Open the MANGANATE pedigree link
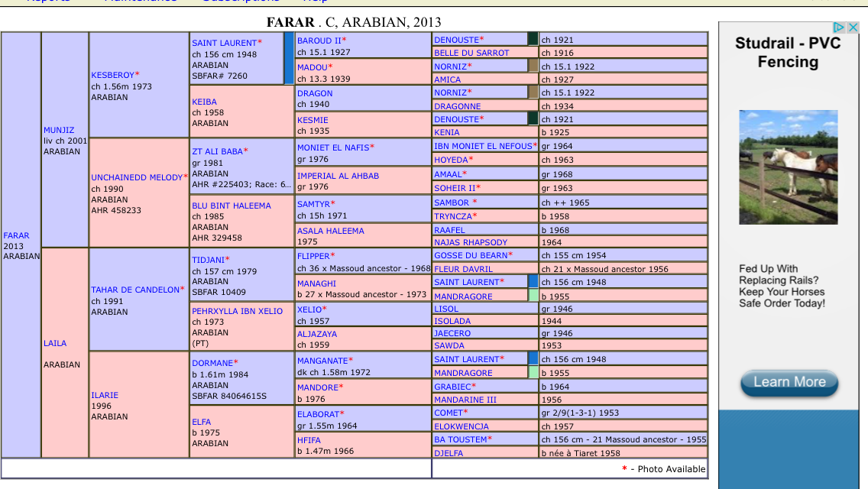 [322, 361]
